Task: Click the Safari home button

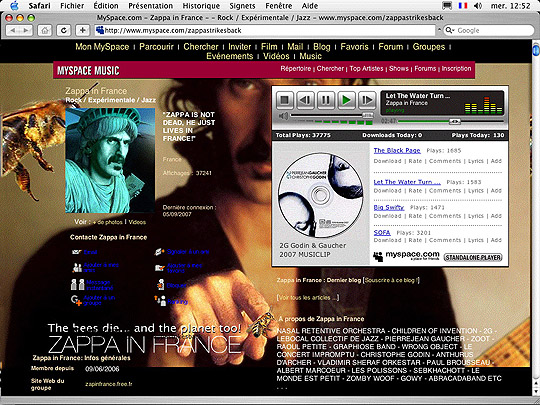Action: pos(45,30)
